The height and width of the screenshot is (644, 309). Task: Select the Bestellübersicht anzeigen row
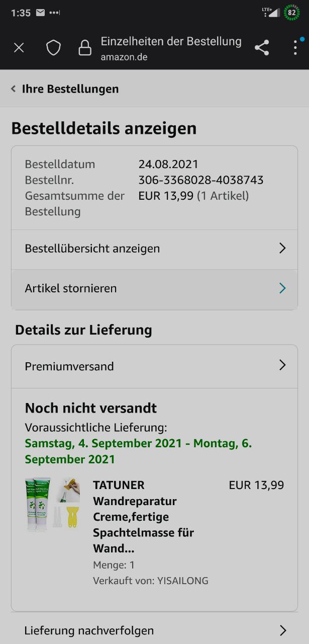tap(154, 249)
